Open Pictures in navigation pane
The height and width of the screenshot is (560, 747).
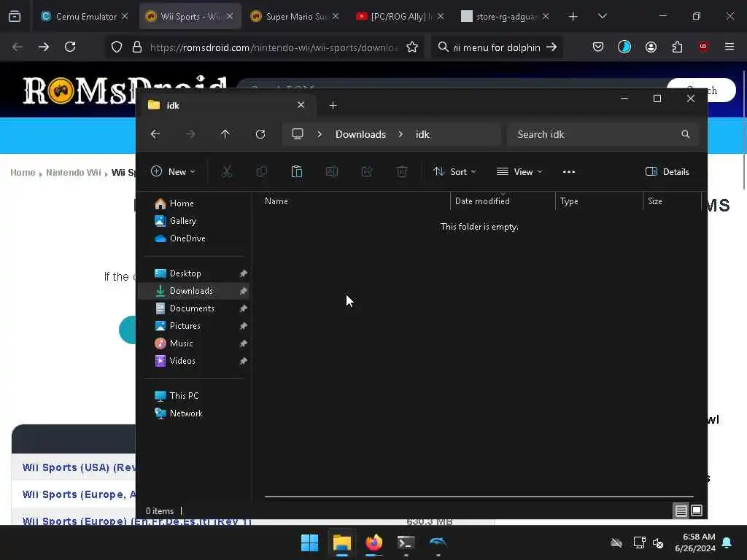click(x=185, y=326)
